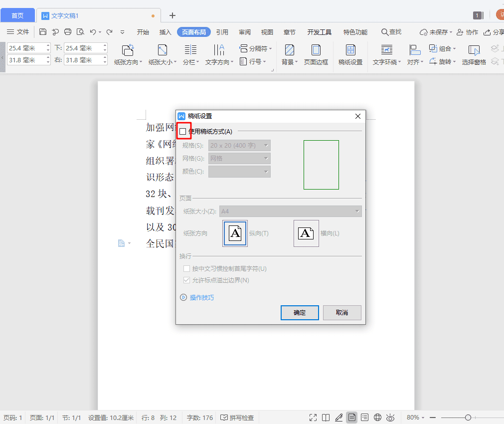Open selection pane (选择窗格)

[474, 55]
